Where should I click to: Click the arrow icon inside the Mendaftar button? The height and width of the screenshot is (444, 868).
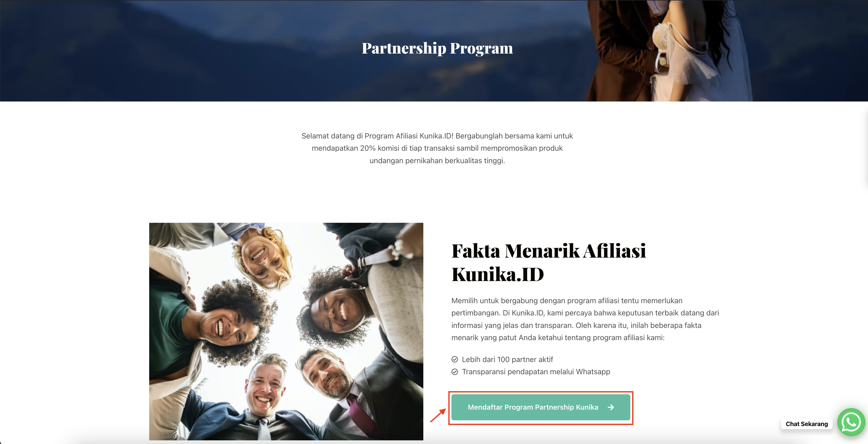611,407
